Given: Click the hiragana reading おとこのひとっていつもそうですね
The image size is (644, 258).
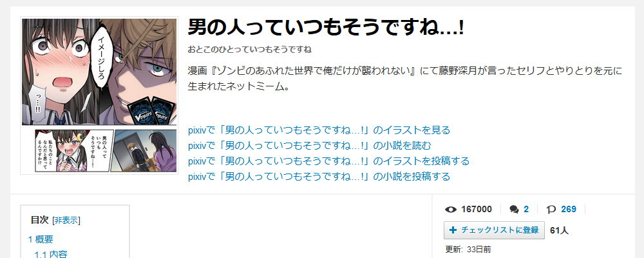Looking at the screenshot, I should 250,50.
